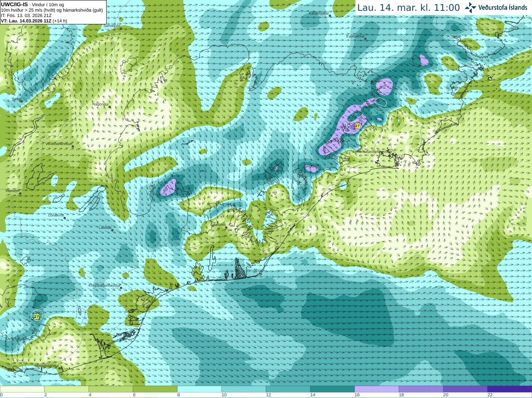
Task: Click the Vatnsfell station label
Action: [x=12, y=190]
